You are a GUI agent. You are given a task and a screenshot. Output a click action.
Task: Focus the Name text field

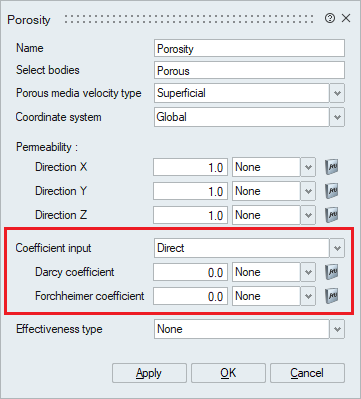(249, 48)
